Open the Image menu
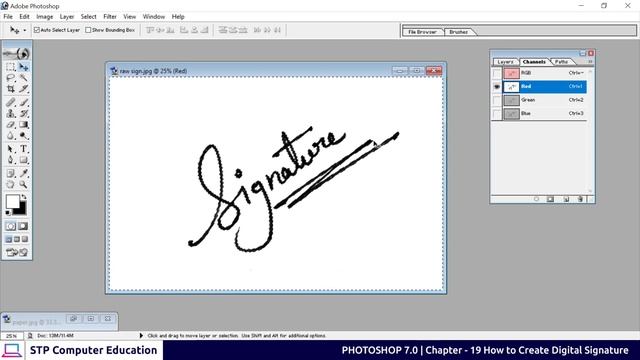This screenshot has height=360, width=640. (x=44, y=17)
